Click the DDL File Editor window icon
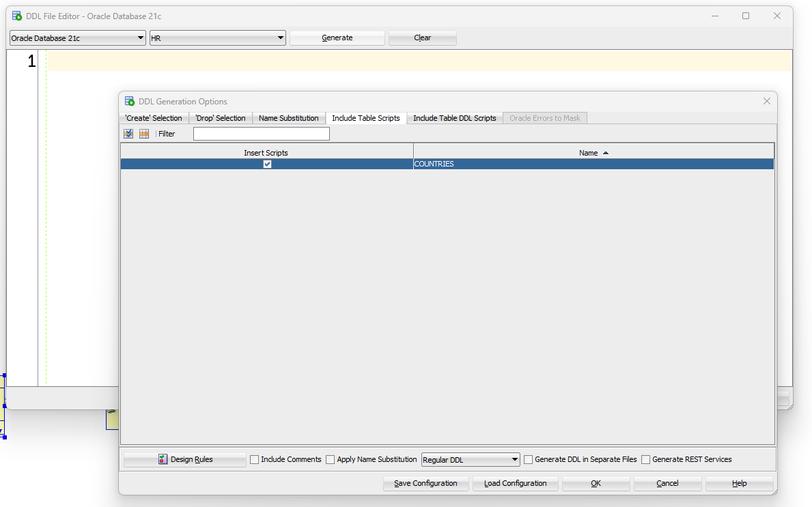Viewport: 812px width, 507px height. 17,16
